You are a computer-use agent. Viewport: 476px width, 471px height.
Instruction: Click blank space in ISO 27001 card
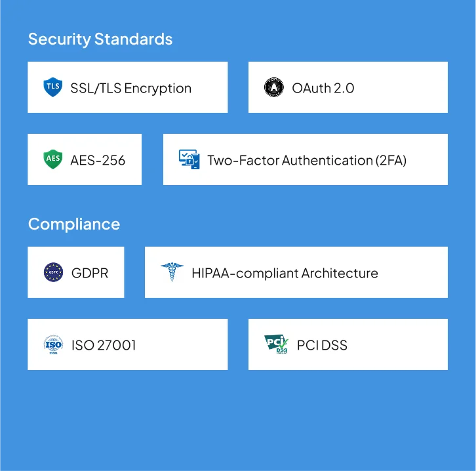182,344
